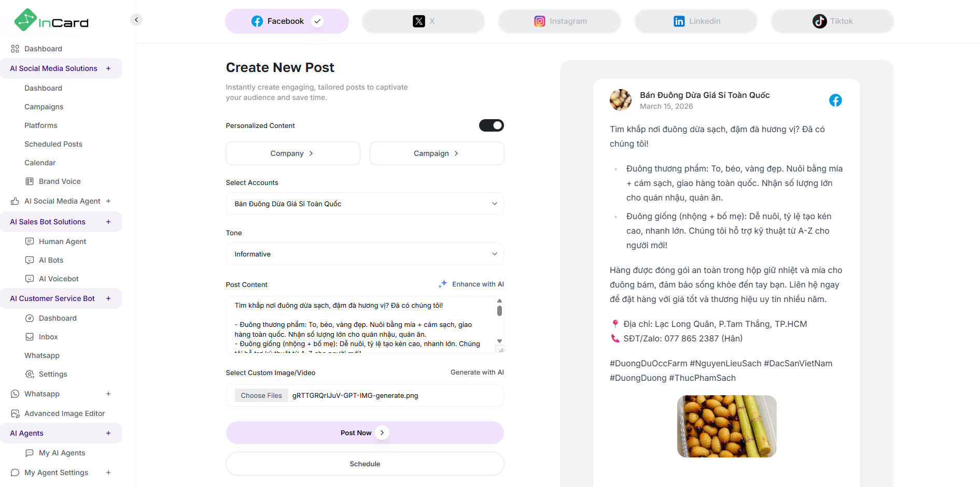Screen dimensions: 980x487
Task: Disable Personalized Content
Action: (x=491, y=125)
